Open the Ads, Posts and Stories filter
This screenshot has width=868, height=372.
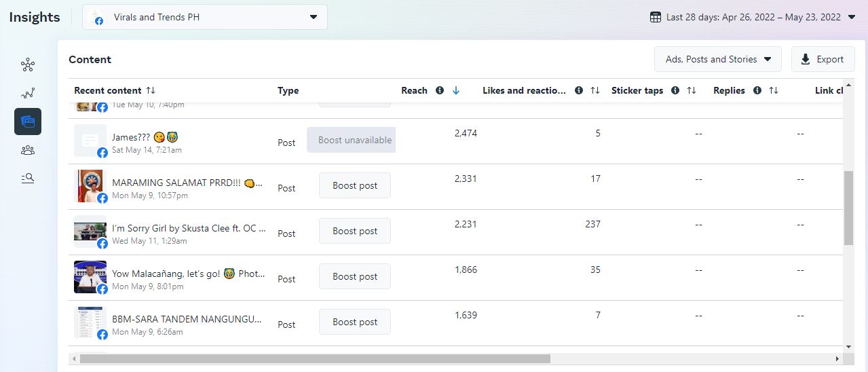[x=717, y=59]
